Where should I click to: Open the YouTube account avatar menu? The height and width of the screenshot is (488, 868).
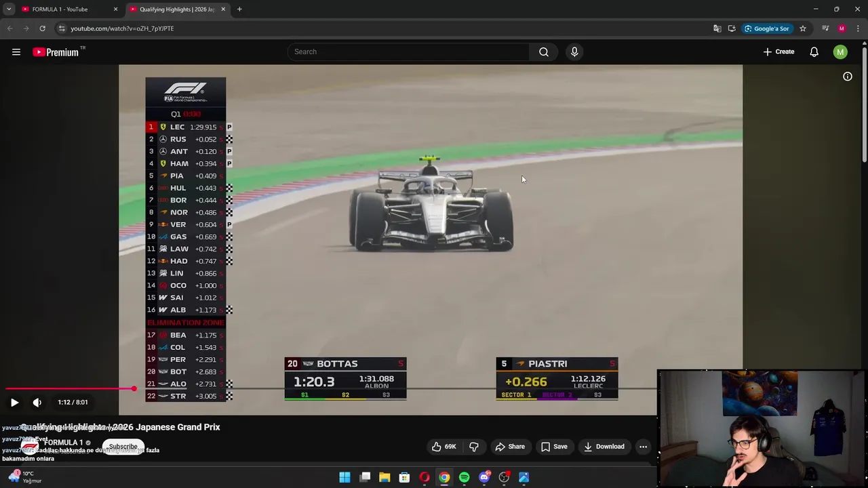pos(840,52)
